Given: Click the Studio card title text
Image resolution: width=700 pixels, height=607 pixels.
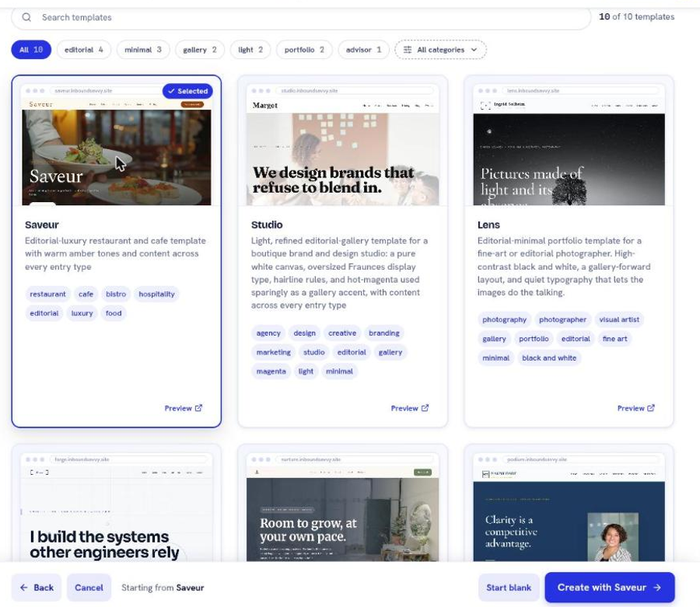Looking at the screenshot, I should tap(267, 225).
